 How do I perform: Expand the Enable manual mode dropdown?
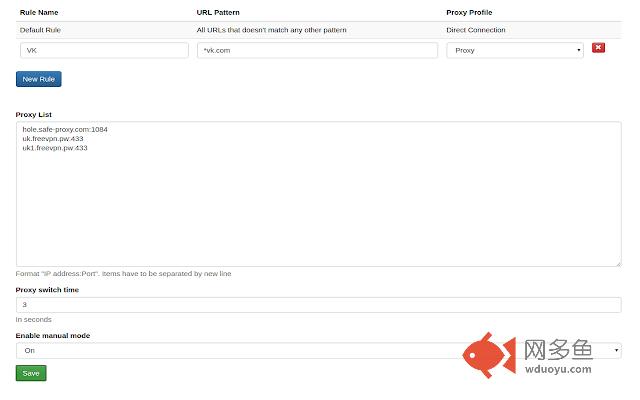[x=318, y=351]
